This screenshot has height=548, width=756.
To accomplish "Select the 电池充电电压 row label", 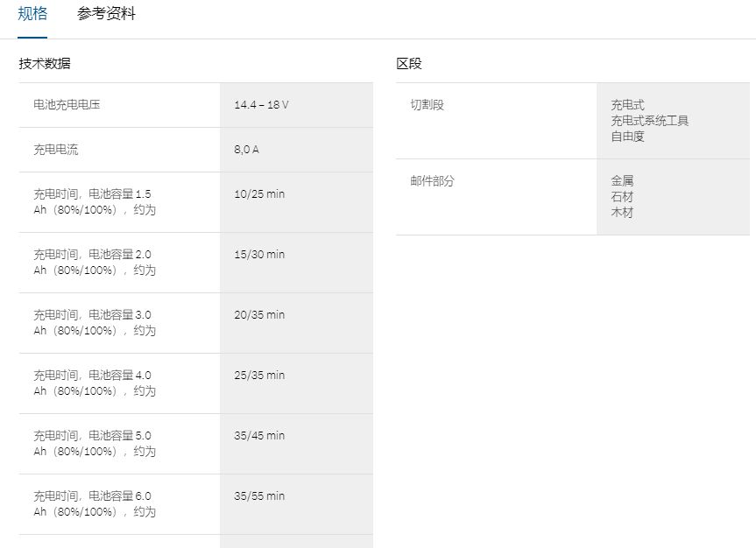I will [x=67, y=104].
